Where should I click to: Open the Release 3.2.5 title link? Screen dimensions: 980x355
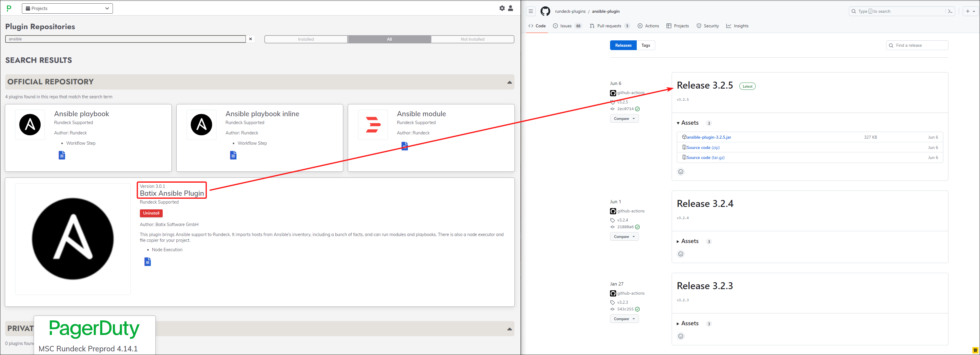(x=704, y=85)
